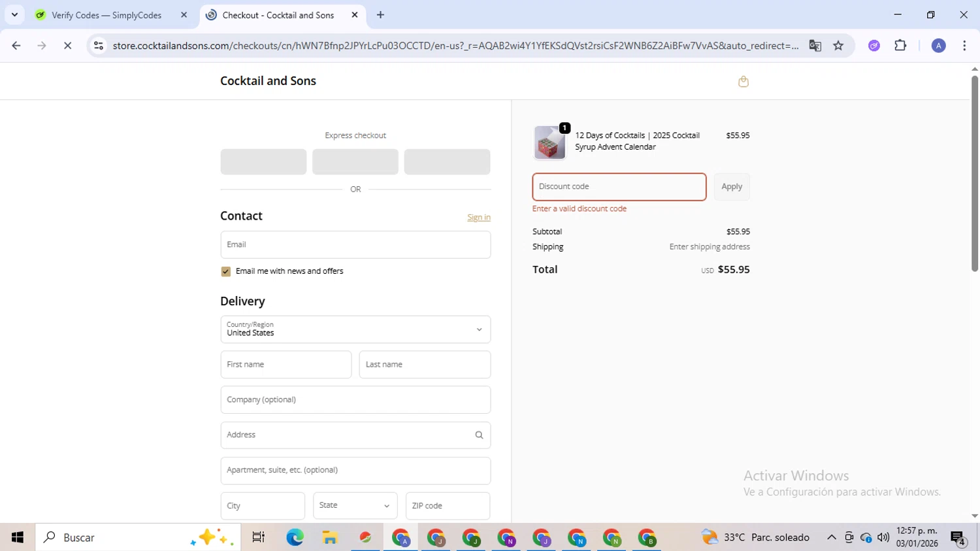Click the Windows taskbar search box Buscar
This screenshot has height=551, width=980.
tap(138, 537)
